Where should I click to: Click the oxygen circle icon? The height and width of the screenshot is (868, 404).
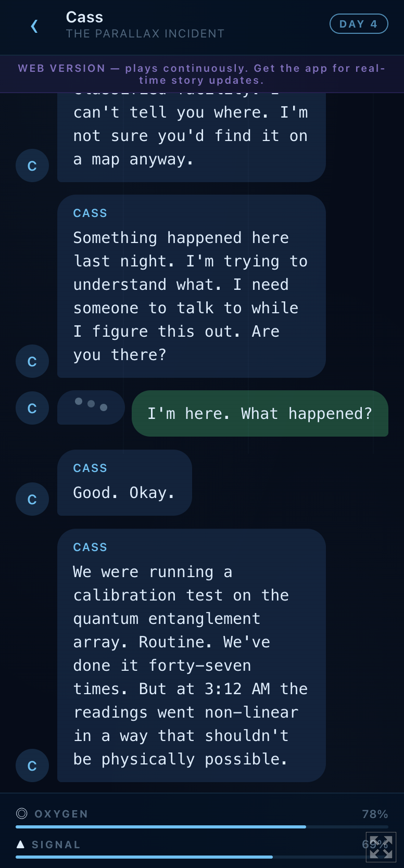click(x=22, y=813)
